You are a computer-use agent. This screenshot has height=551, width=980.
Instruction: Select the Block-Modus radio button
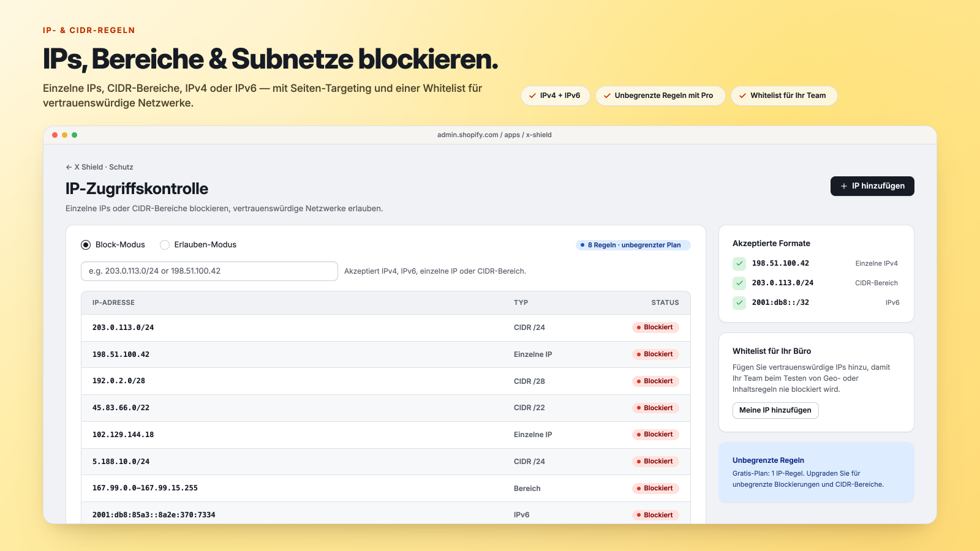click(x=86, y=245)
